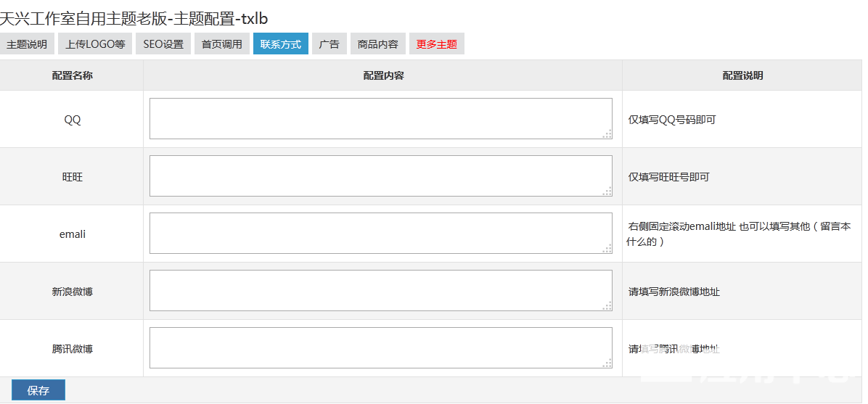Viewport: 868px width, 404px height.
Task: Click the 配置内容 column header
Action: 383,75
